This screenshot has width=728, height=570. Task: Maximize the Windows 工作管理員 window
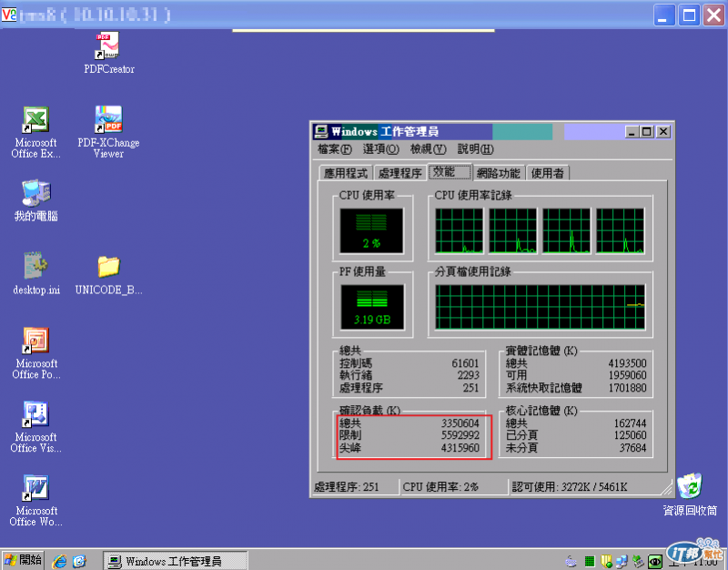click(646, 132)
